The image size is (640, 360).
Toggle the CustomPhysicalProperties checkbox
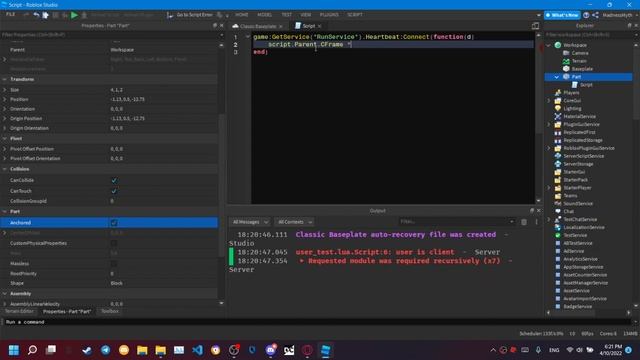point(114,243)
